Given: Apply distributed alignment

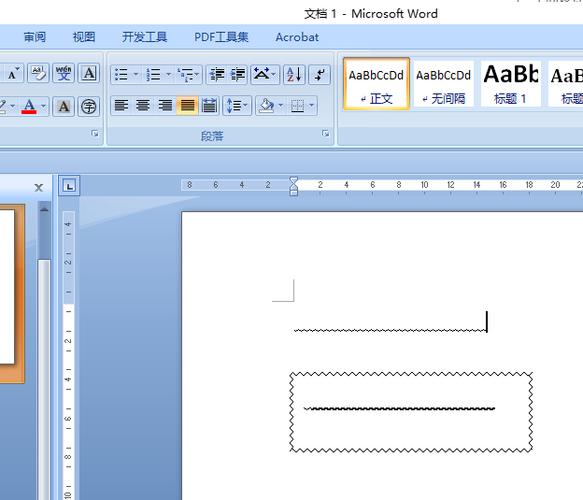Looking at the screenshot, I should click(x=209, y=106).
